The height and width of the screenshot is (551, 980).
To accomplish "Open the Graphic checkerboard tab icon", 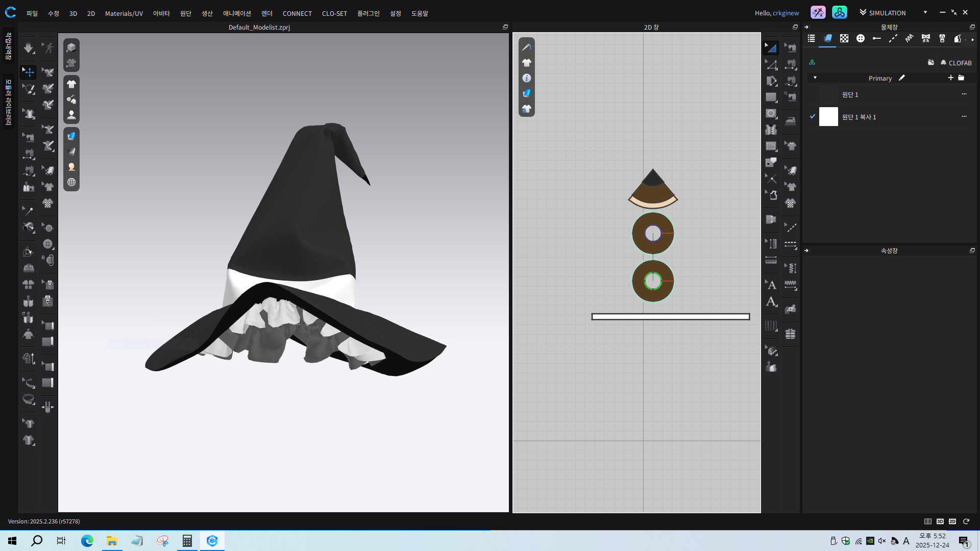I will click(844, 39).
